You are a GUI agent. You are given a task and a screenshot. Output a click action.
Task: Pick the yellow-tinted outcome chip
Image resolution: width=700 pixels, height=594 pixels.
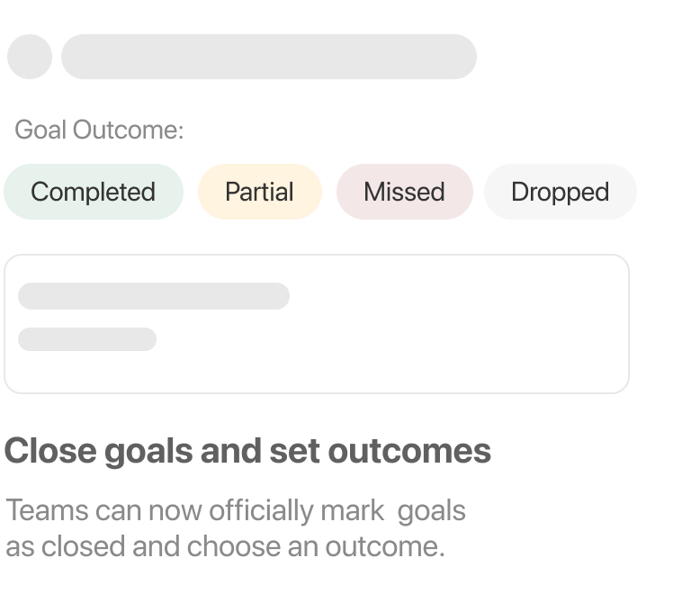point(260,192)
